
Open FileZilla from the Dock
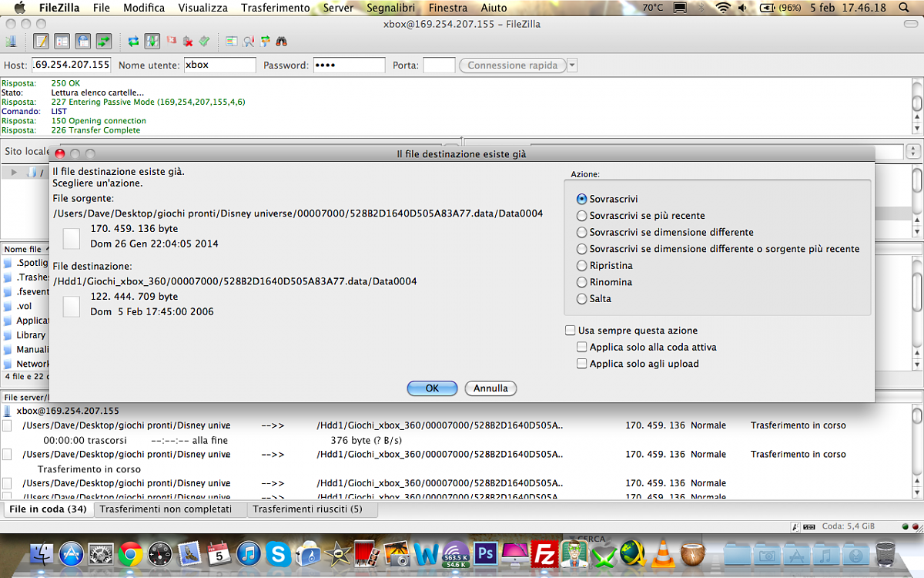(x=546, y=554)
